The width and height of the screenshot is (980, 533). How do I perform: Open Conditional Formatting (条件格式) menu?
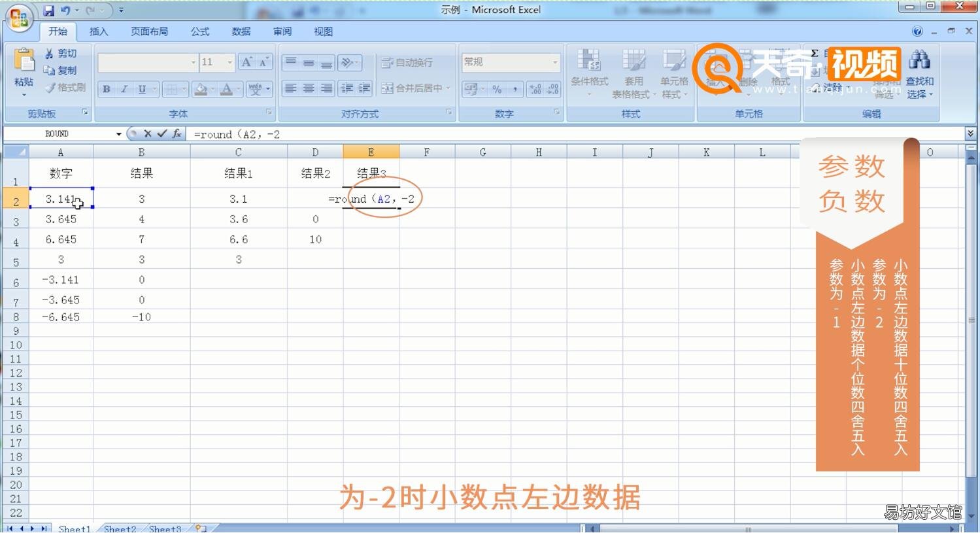pyautogui.click(x=589, y=74)
